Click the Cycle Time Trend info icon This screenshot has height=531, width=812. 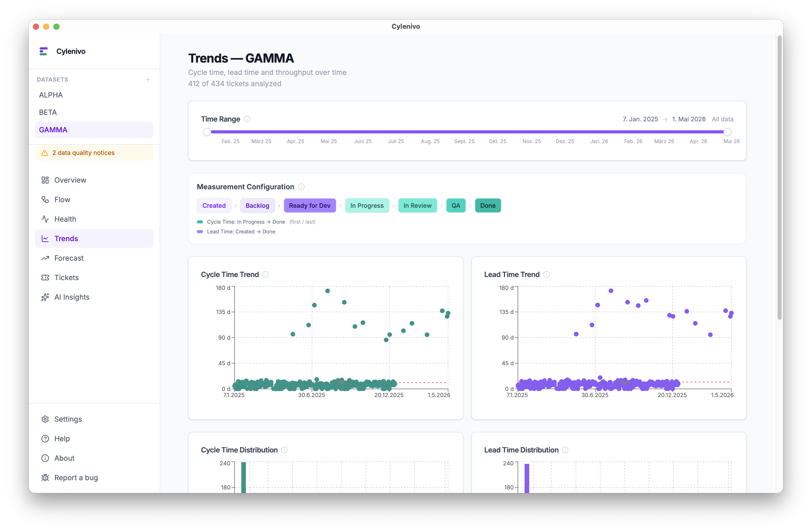(x=265, y=274)
